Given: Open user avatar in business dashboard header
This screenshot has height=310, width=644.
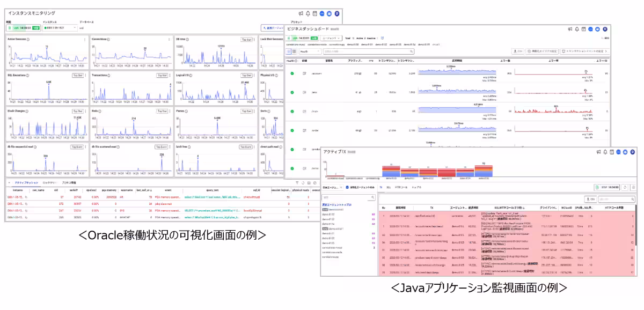Looking at the screenshot, I should pyautogui.click(x=605, y=29).
